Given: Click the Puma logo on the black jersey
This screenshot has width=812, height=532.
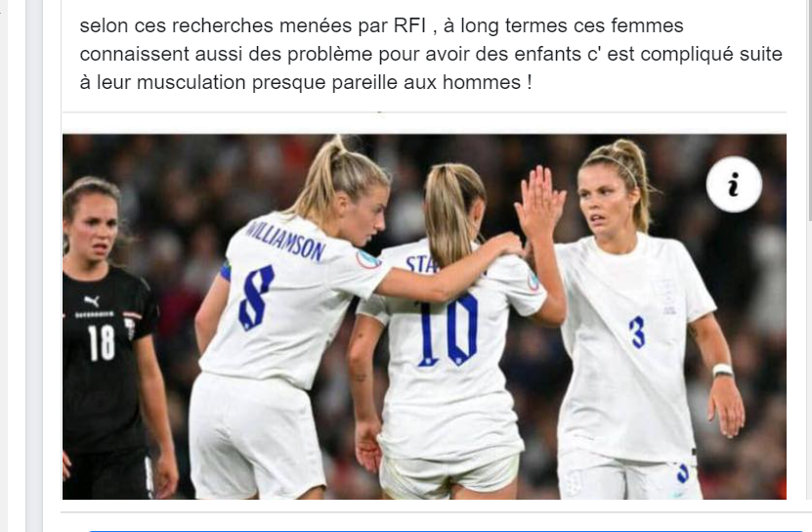Looking at the screenshot, I should [x=92, y=301].
